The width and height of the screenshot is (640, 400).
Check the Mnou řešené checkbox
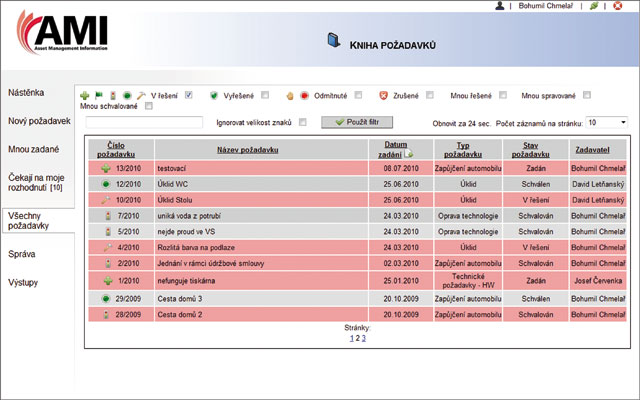coord(503,95)
